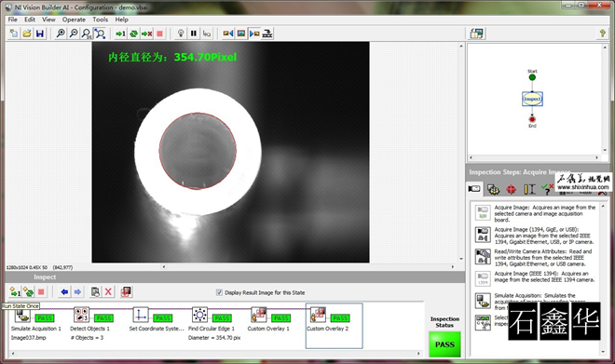
Task: Open the Measure Features caliper tab
Action: (x=529, y=190)
